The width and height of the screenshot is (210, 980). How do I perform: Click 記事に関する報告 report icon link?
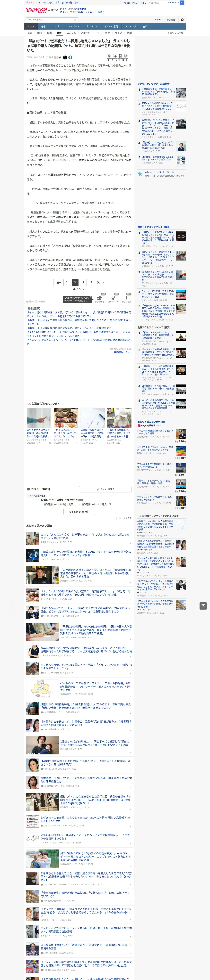[x=35, y=302]
